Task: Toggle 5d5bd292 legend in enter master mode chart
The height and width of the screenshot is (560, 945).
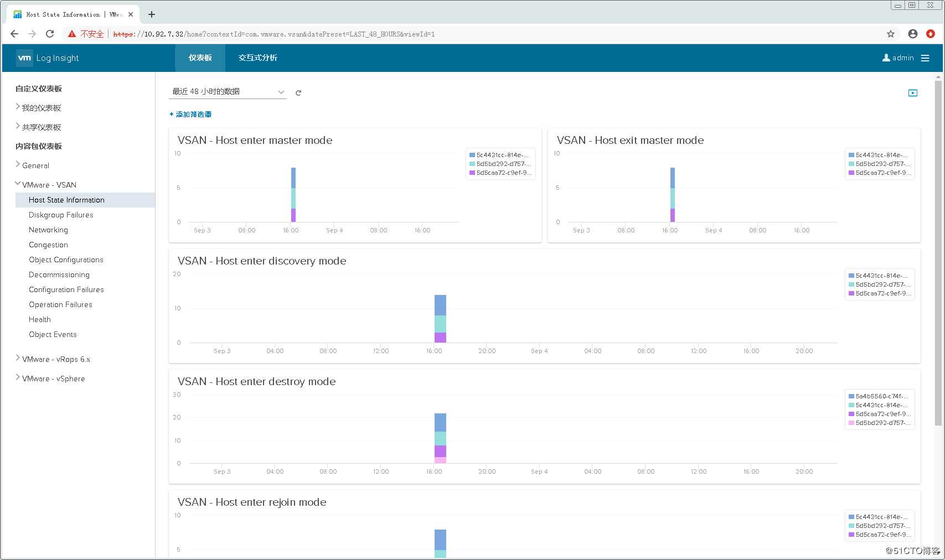Action: point(500,164)
